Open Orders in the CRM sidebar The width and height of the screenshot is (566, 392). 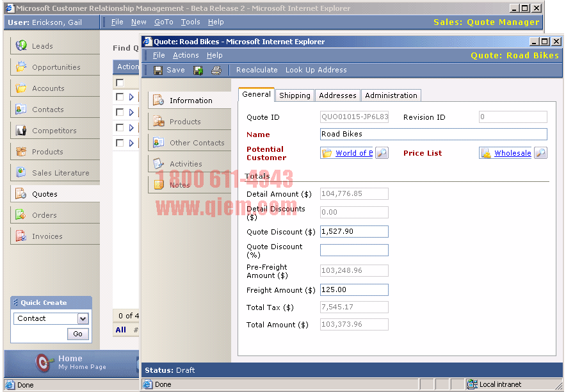point(55,215)
